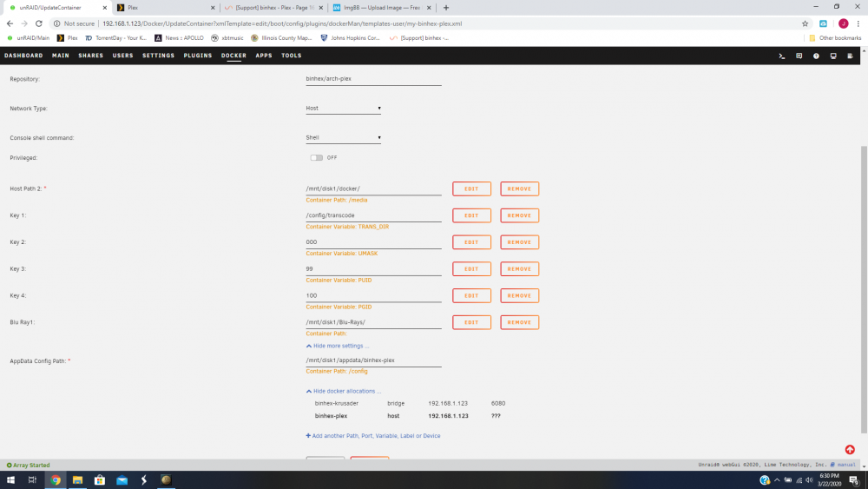The width and height of the screenshot is (868, 489).
Task: Open the Network Type dropdown
Action: point(343,109)
